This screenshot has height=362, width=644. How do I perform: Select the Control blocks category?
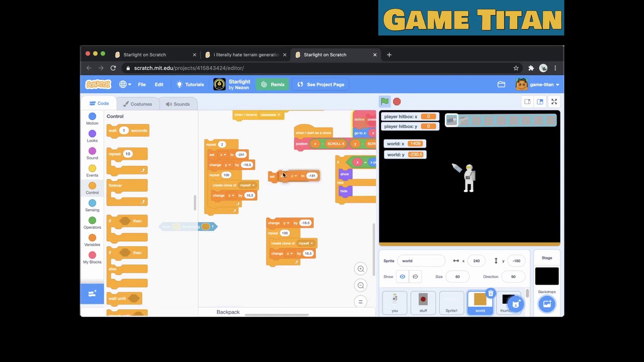92,189
